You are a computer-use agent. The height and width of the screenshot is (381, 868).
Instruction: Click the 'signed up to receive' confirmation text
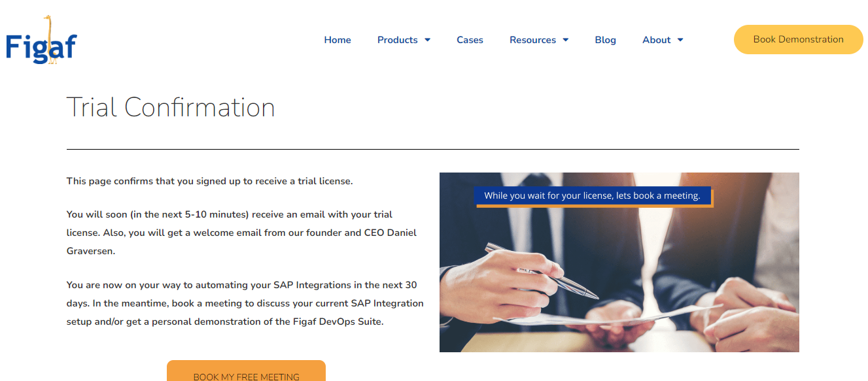coord(209,181)
